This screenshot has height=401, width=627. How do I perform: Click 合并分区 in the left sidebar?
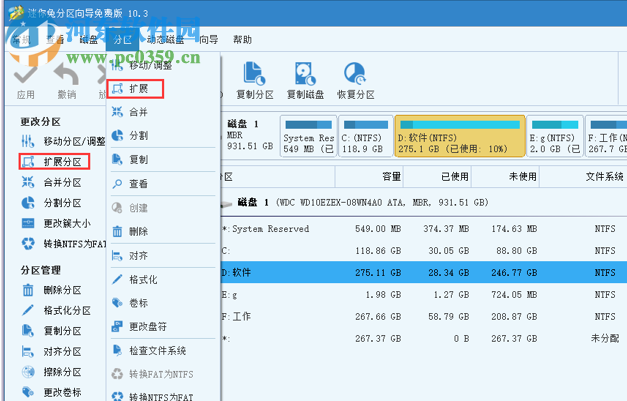click(51, 183)
